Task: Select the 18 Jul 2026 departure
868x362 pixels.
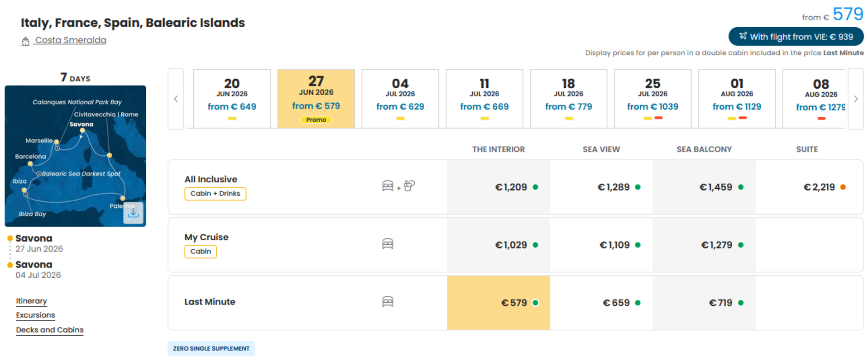Action: (x=569, y=99)
